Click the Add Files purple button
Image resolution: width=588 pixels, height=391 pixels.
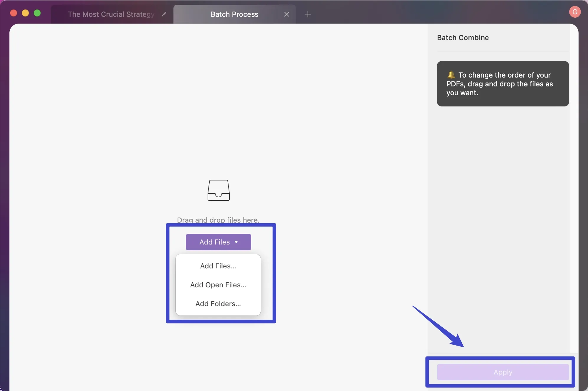point(218,242)
